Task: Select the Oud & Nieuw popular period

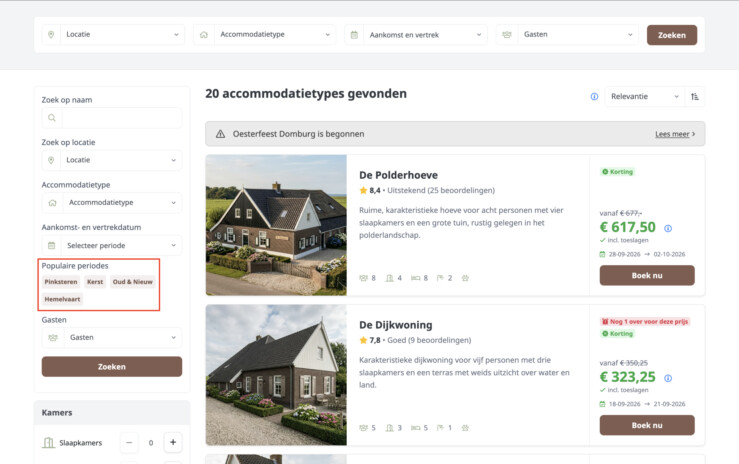Action: click(132, 282)
